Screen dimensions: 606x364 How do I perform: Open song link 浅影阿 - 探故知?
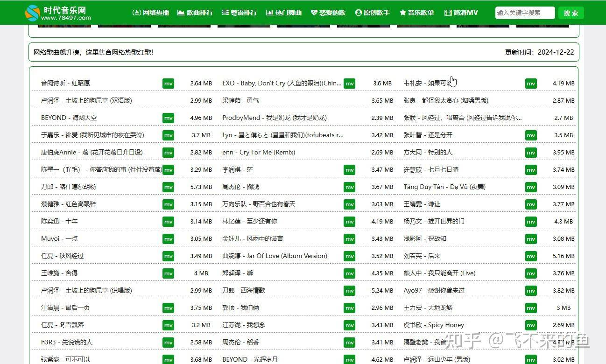[425, 238]
